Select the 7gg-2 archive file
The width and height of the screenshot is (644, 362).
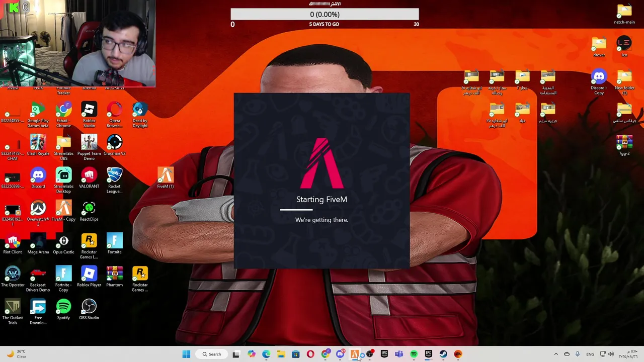(624, 145)
